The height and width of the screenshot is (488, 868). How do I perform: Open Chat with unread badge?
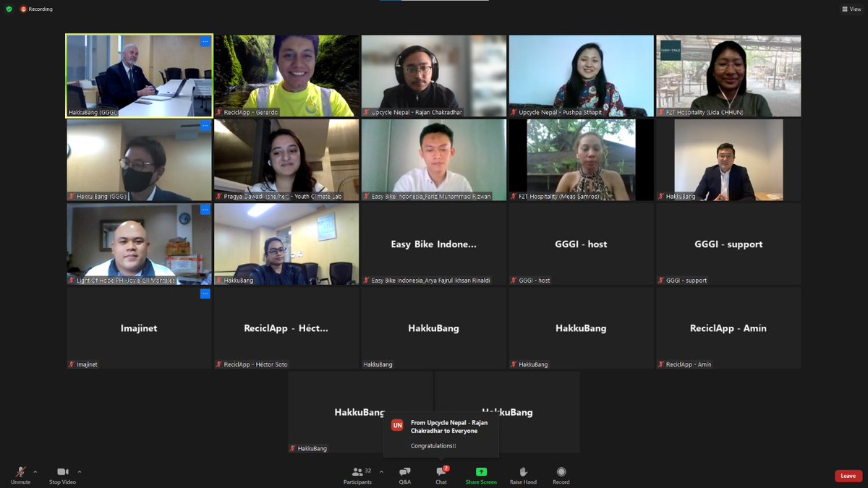click(x=441, y=475)
